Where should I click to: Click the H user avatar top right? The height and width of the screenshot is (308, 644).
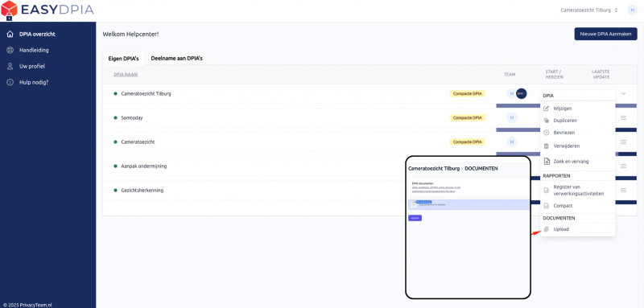[x=633, y=10]
